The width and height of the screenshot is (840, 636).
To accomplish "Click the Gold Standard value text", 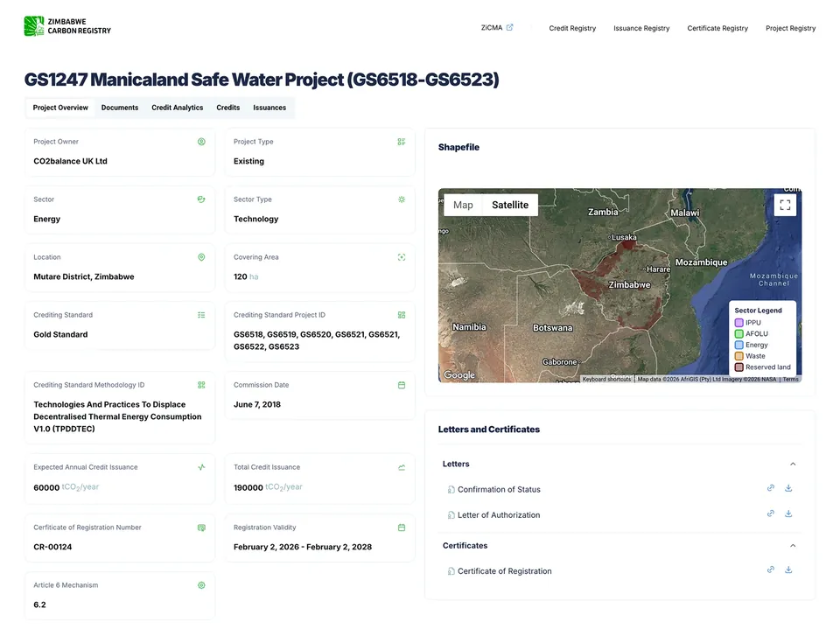I will pos(60,334).
